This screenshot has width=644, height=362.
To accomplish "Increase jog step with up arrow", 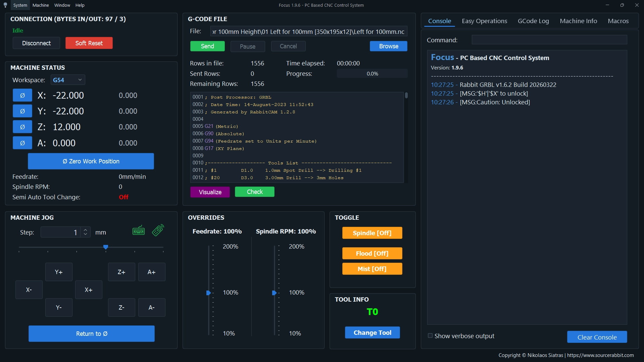I will coord(86,230).
